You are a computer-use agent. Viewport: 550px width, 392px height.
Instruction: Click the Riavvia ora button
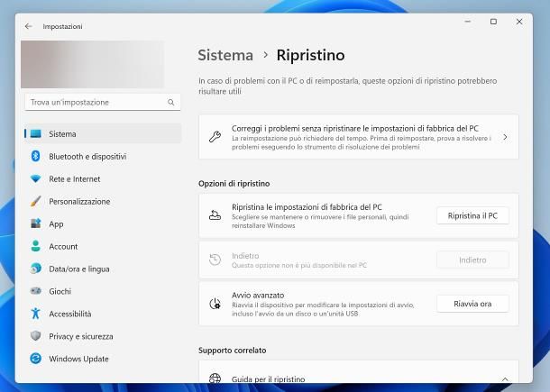[x=472, y=304]
